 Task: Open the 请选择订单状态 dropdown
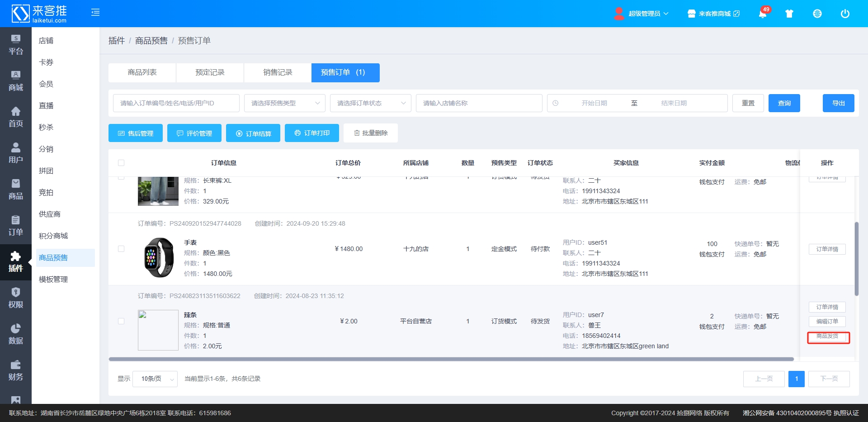[370, 103]
